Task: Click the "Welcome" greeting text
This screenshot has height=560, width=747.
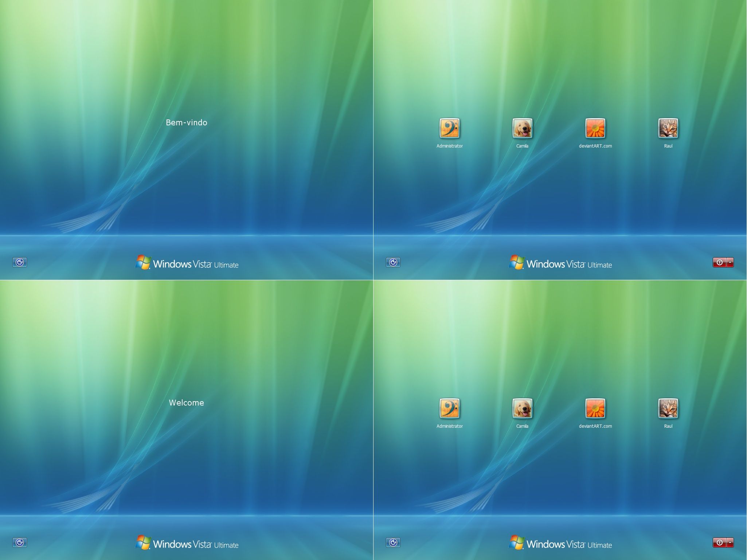Action: 187,403
